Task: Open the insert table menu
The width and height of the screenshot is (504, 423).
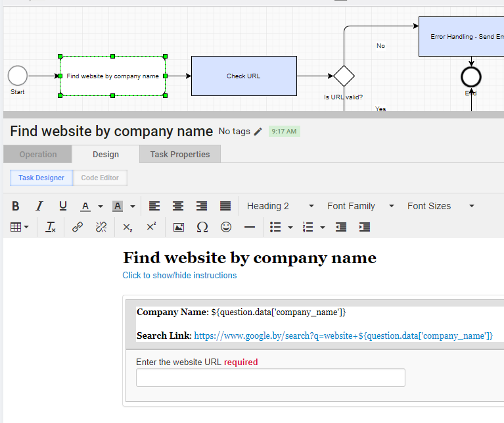Action: click(19, 227)
